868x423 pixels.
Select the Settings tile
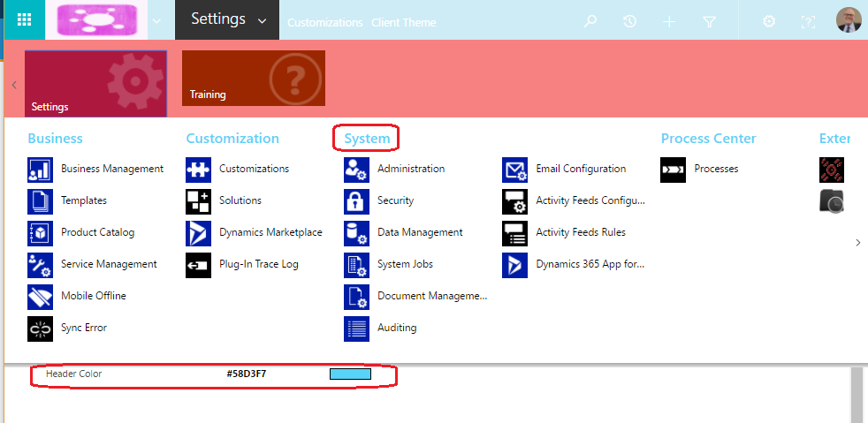click(x=95, y=84)
